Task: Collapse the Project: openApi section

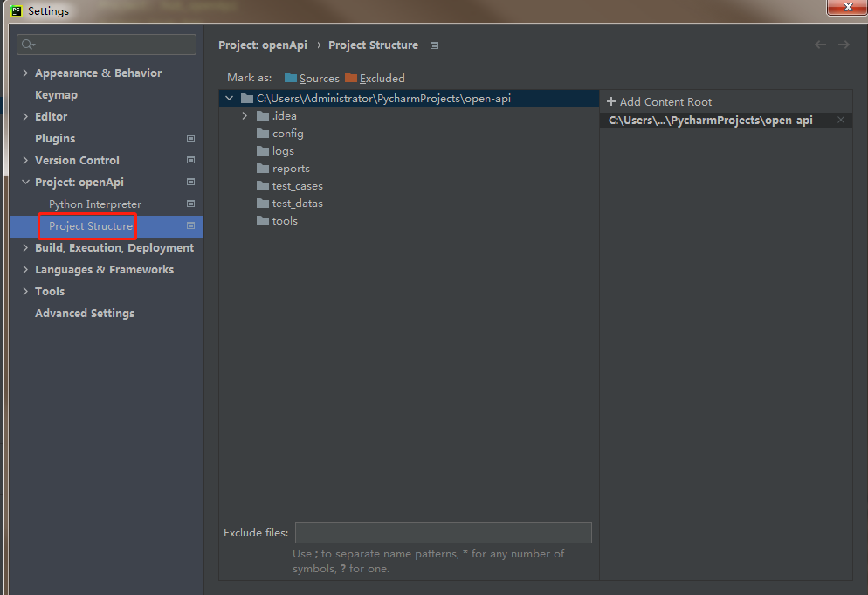Action: [25, 182]
